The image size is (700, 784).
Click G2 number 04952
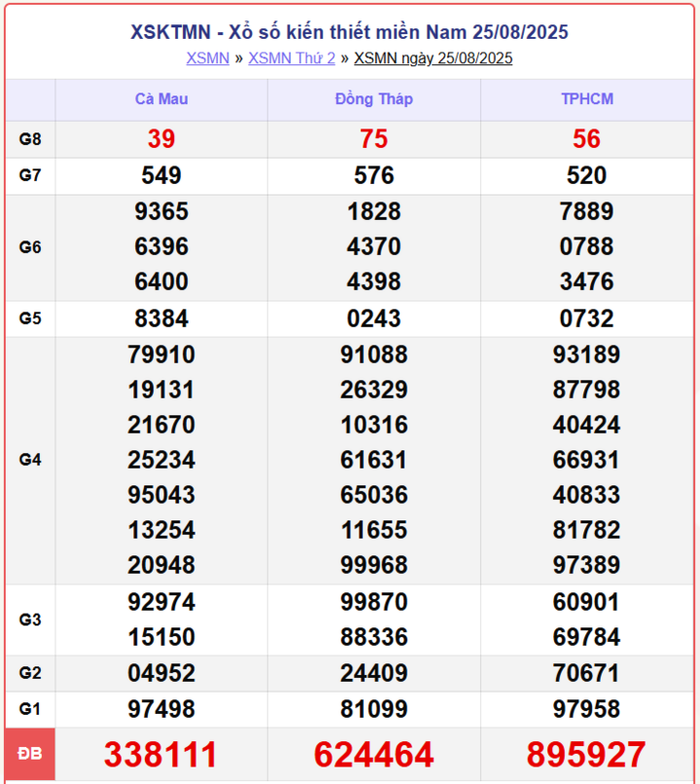(x=161, y=673)
